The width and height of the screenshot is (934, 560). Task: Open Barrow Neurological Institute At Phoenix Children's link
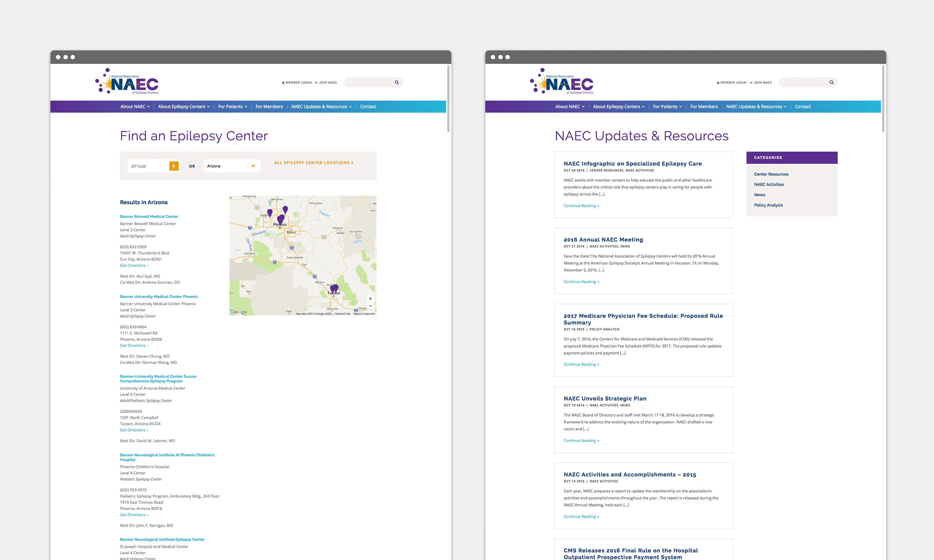167,457
